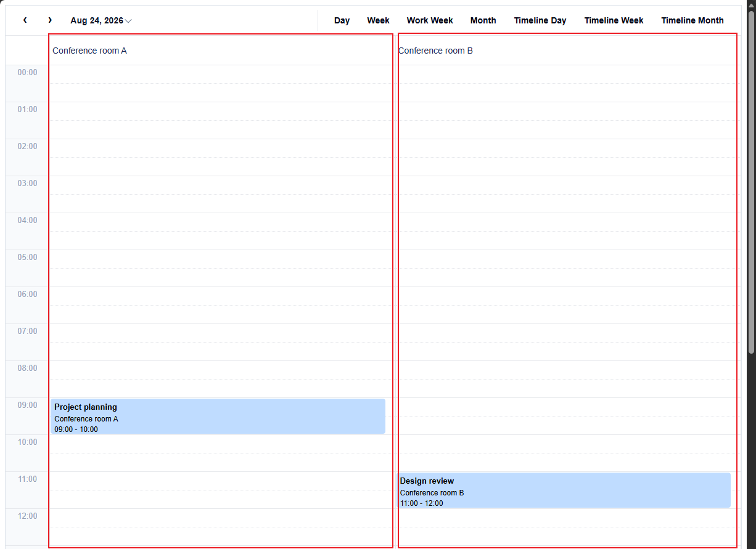Switch to Week view
Viewport: 756px width, 549px height.
click(x=378, y=20)
